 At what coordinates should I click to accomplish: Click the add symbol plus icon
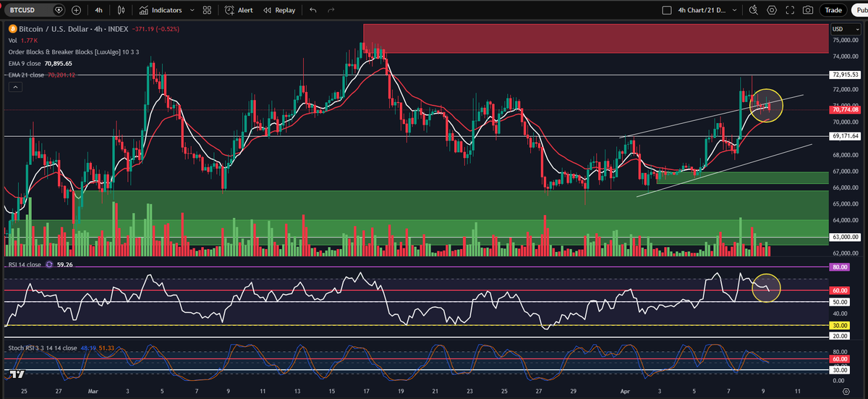(76, 10)
